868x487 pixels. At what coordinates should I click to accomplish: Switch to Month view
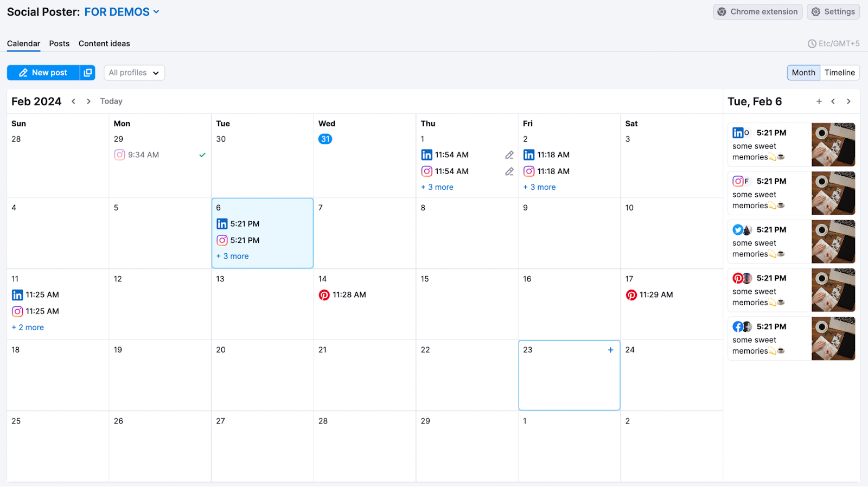[803, 73]
